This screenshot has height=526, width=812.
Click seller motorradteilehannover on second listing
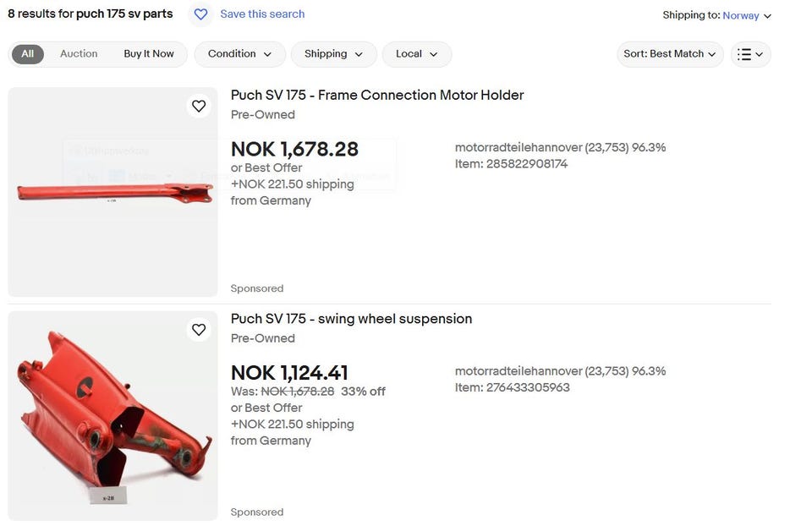point(518,371)
